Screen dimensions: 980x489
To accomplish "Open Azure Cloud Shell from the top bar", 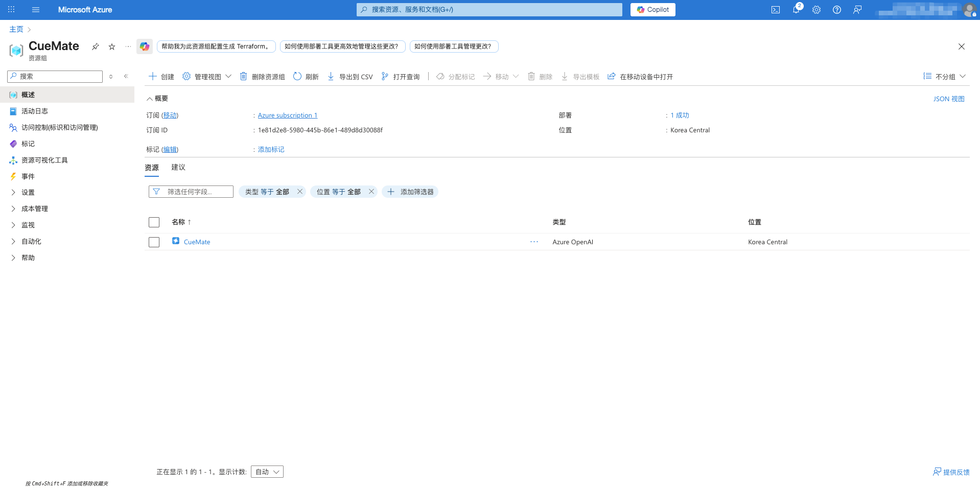I will point(776,9).
